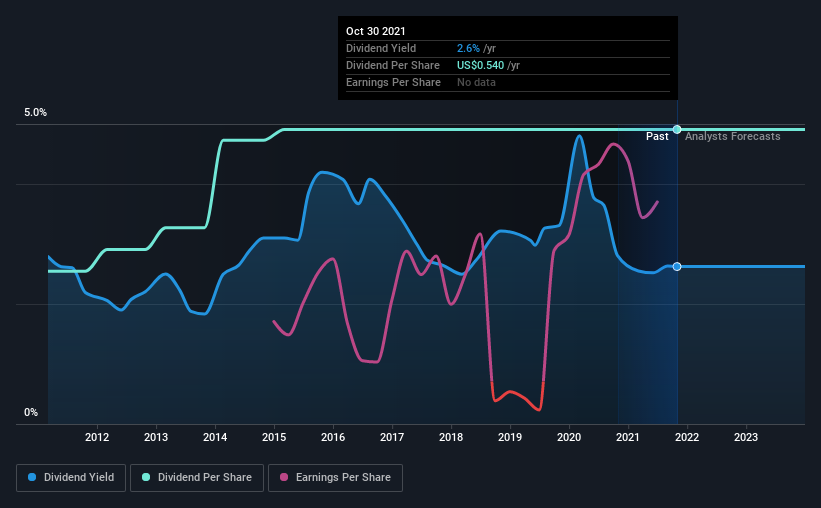Click the 2021 x-axis year label
Screen dimensions: 821x508
click(628, 437)
